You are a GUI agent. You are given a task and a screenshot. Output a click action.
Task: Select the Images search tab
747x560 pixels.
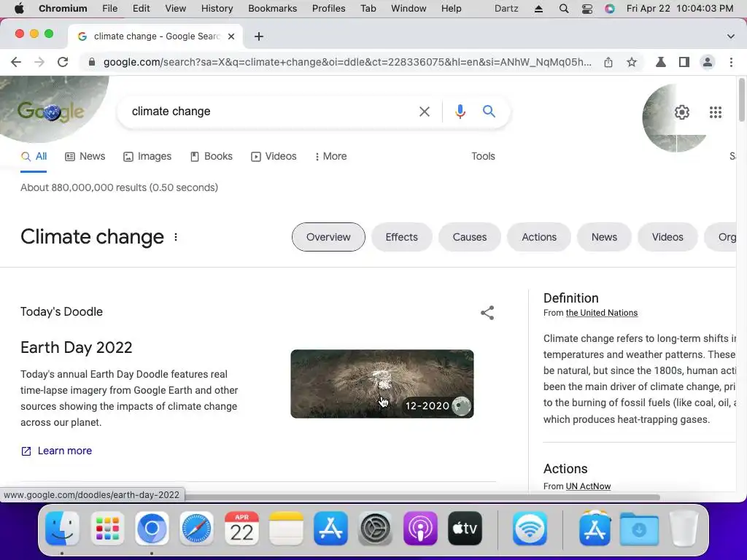[x=147, y=156]
